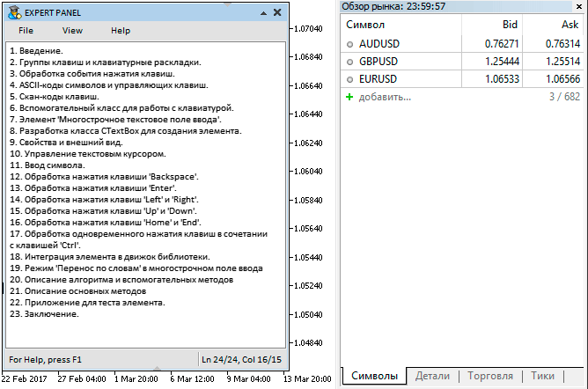Click line '2. Группы клавиш и клавиатурные раскладки.'
Image resolution: width=588 pixels, height=389 pixels.
[106, 62]
